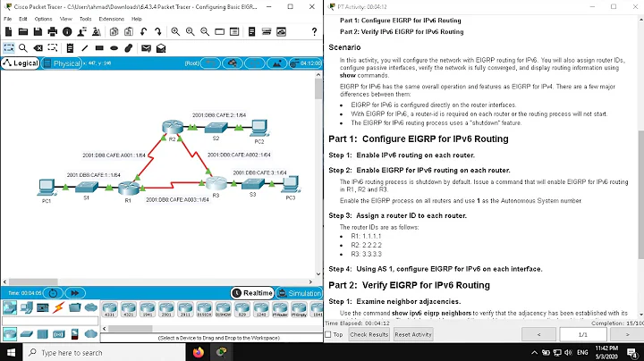Open Firefox from the taskbar

click(x=199, y=352)
